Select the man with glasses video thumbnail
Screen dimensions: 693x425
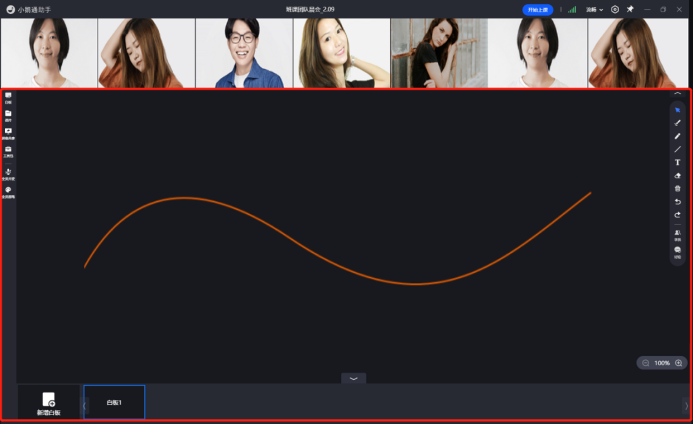244,53
